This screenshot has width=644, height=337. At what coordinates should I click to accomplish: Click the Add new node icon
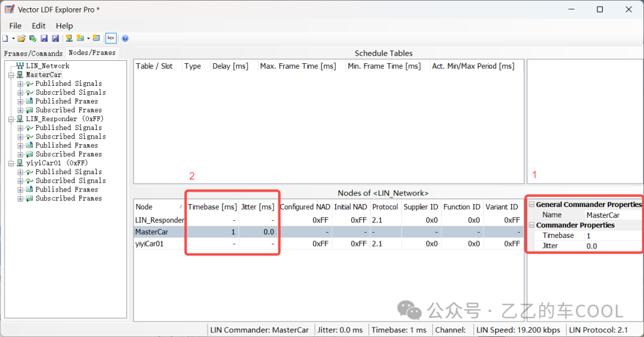click(x=69, y=38)
